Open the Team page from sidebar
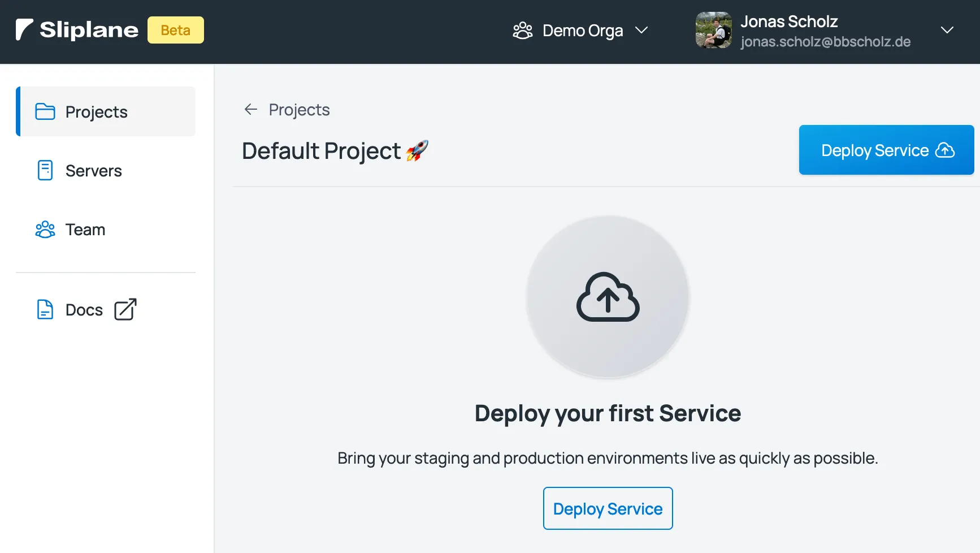The width and height of the screenshot is (980, 553). (85, 230)
